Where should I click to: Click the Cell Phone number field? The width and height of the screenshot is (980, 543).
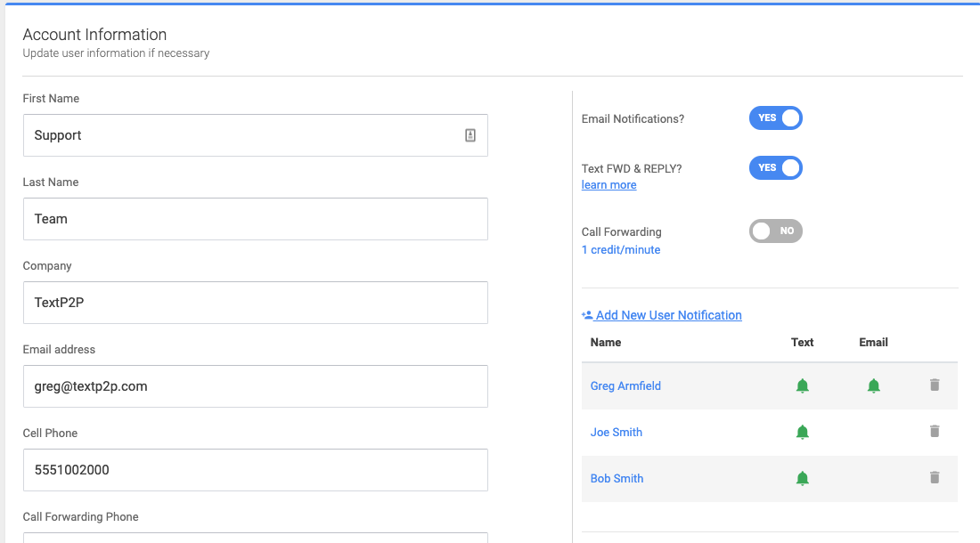click(256, 470)
